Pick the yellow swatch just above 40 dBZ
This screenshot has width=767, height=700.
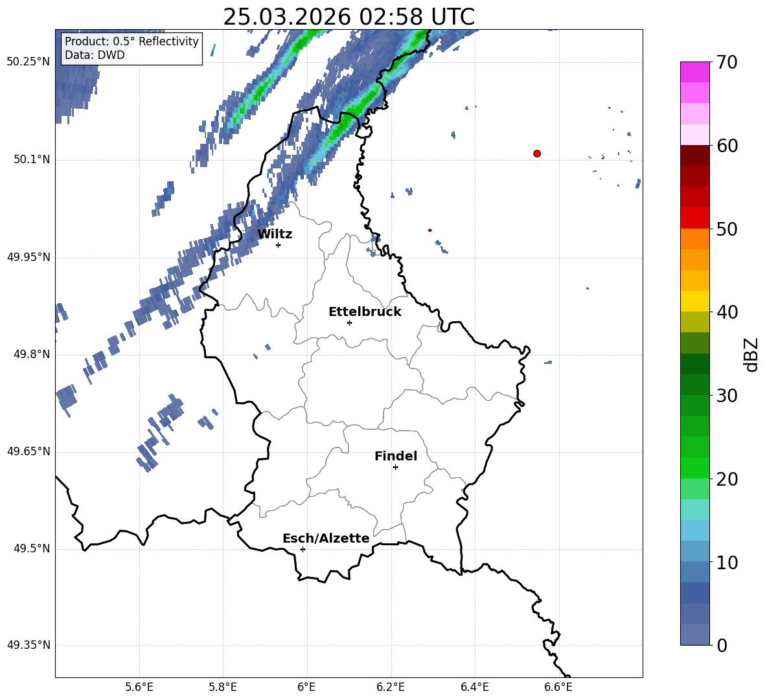[694, 301]
